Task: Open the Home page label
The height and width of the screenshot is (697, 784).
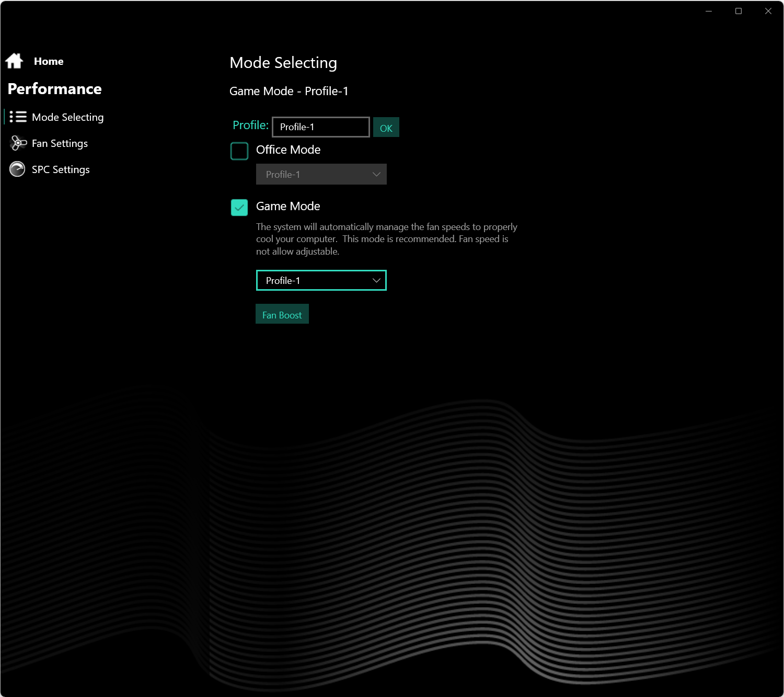Action: coord(49,61)
